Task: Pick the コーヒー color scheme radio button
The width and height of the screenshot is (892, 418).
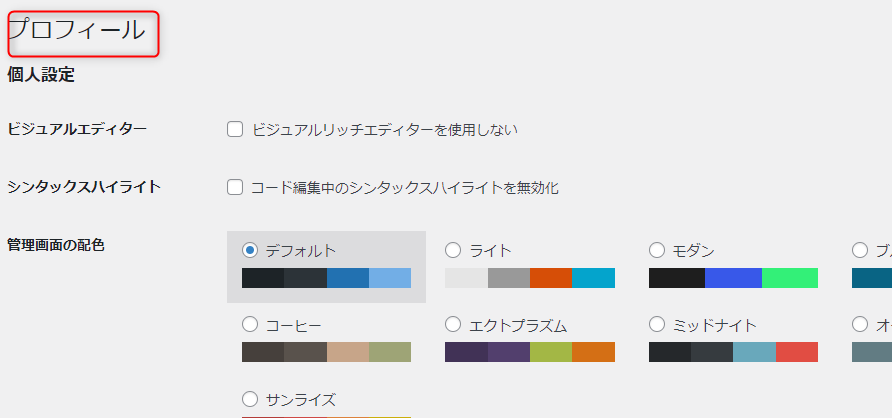Action: pyautogui.click(x=250, y=324)
